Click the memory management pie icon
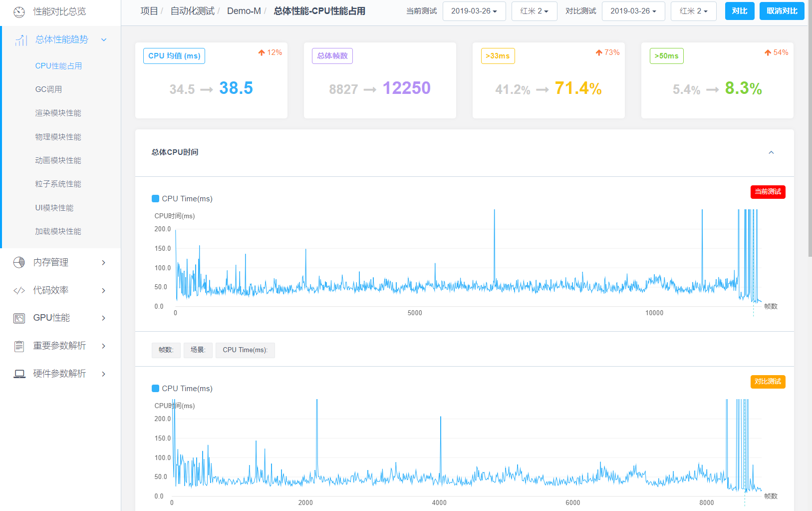The image size is (812, 511). 19,262
